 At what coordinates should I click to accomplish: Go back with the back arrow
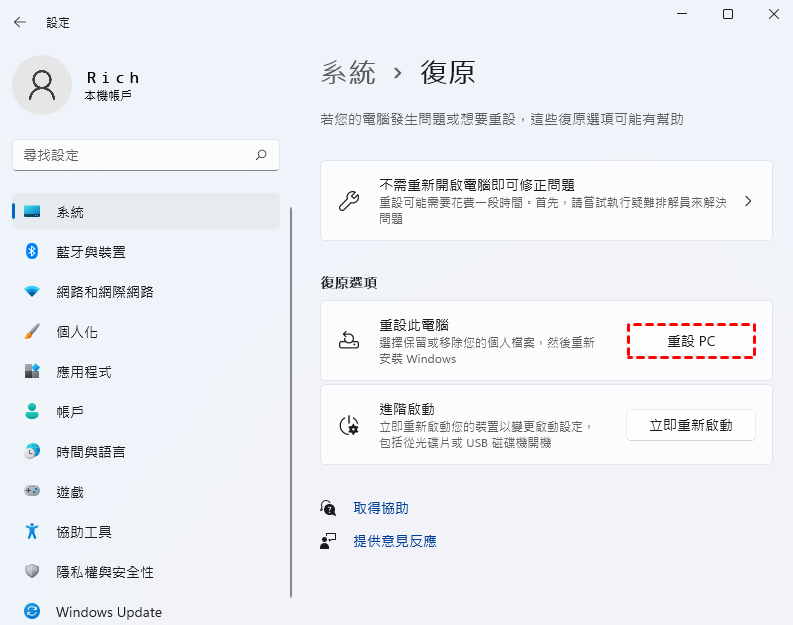click(20, 22)
